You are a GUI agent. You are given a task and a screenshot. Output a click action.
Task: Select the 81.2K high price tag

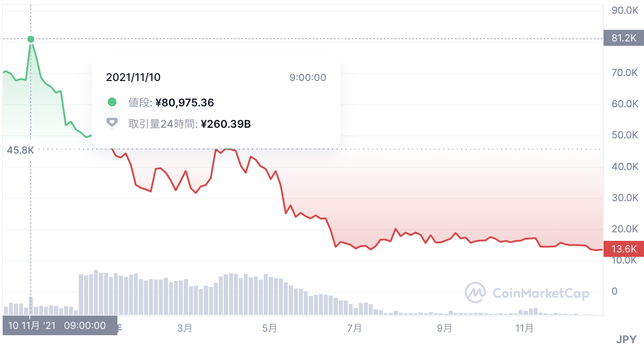(624, 39)
